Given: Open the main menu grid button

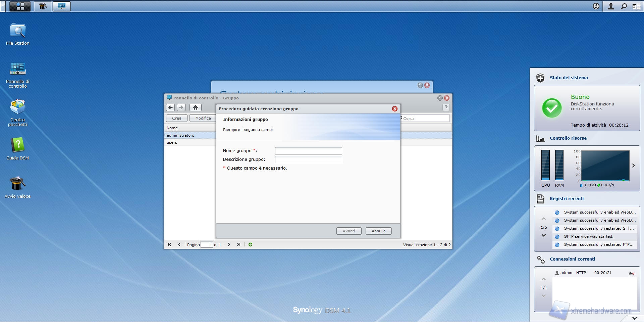Looking at the screenshot, I should (20, 6).
